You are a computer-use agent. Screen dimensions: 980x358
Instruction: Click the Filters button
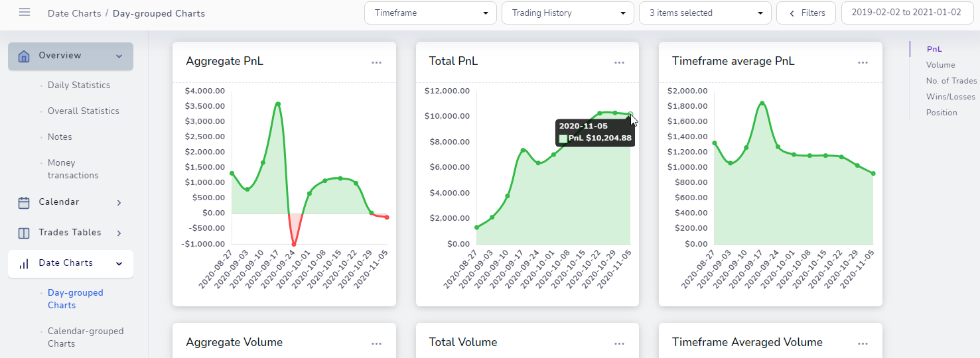[x=805, y=13]
